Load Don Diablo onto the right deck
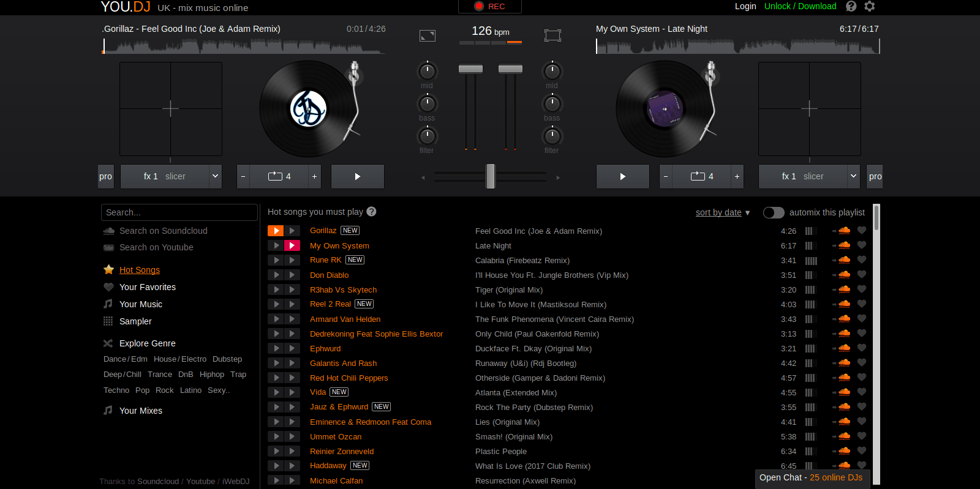 point(292,275)
